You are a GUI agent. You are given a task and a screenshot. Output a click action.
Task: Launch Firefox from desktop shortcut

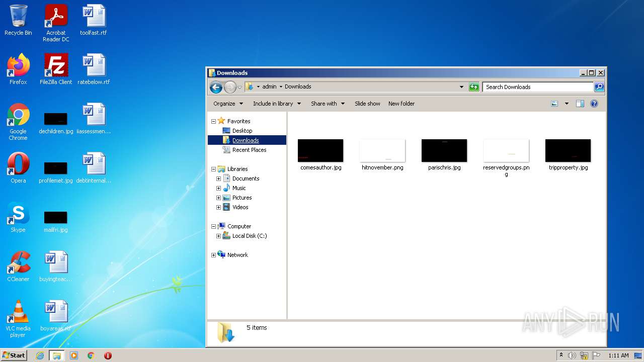[x=18, y=69]
